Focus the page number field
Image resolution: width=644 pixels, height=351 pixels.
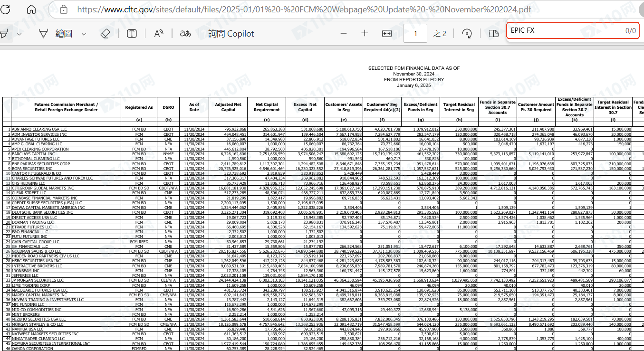[416, 33]
